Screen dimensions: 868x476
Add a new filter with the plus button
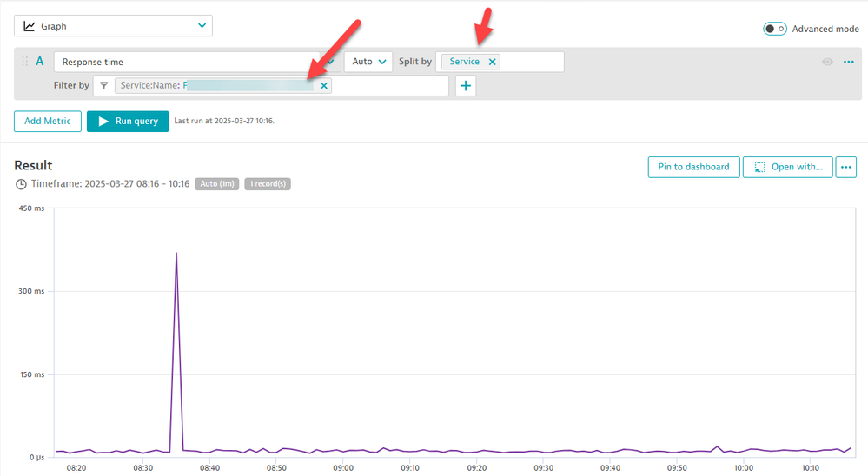click(466, 86)
